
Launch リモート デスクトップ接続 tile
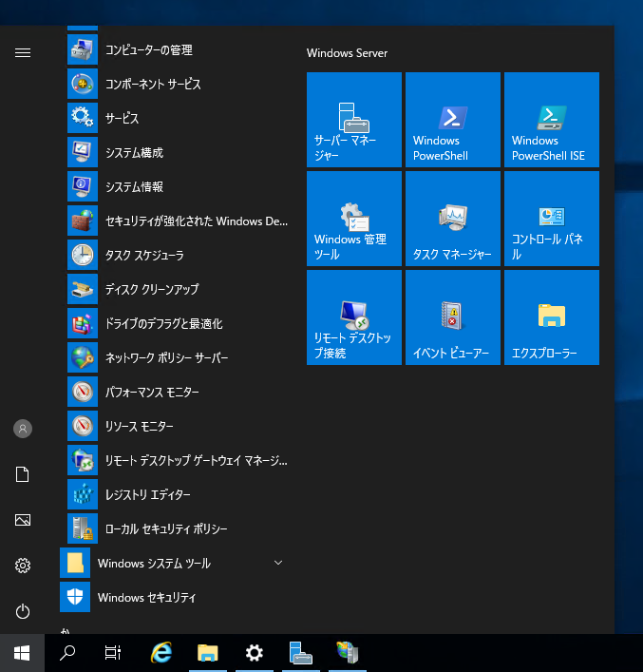point(353,317)
